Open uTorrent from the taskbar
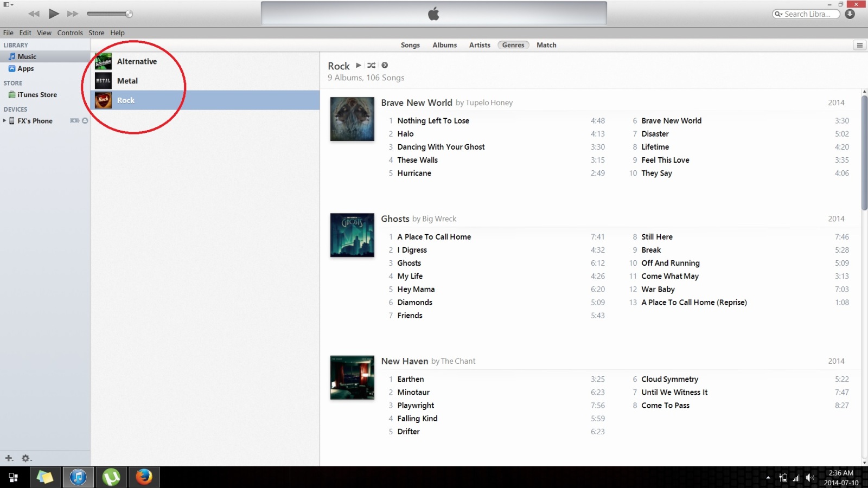This screenshot has height=488, width=868. (x=111, y=477)
